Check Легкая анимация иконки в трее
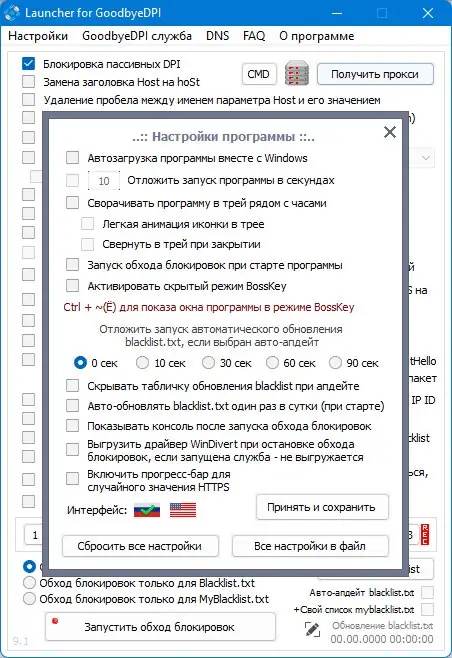This screenshot has width=452, height=658. point(87,224)
